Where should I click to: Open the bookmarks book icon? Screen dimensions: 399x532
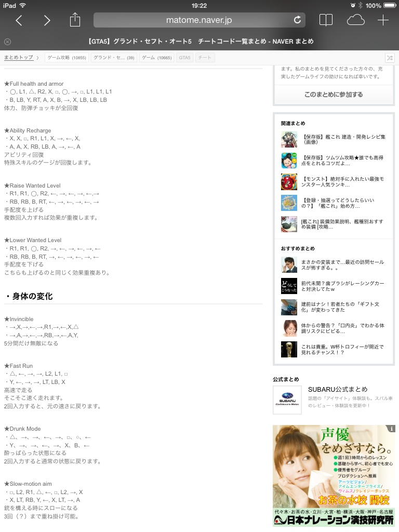(326, 20)
